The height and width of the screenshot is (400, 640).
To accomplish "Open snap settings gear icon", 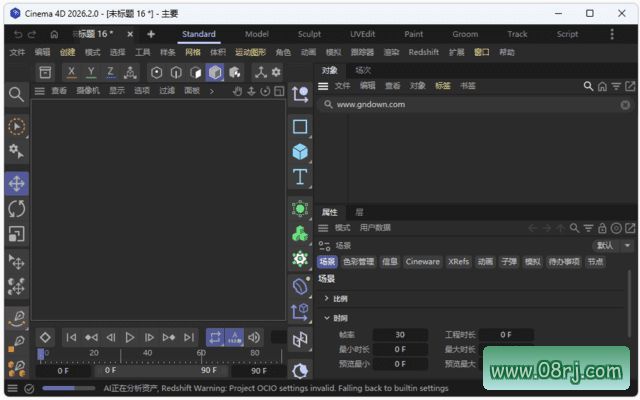I will (276, 72).
